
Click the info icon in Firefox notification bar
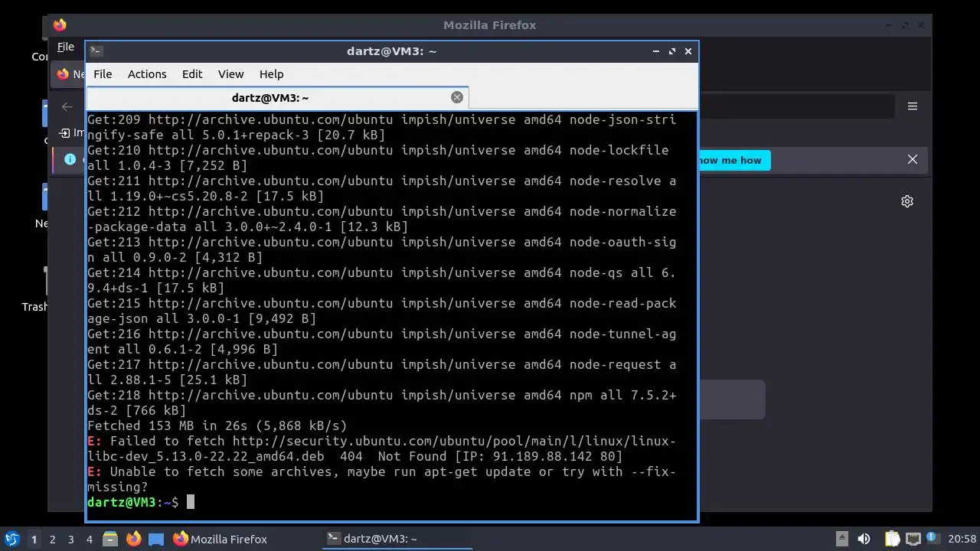pos(70,159)
